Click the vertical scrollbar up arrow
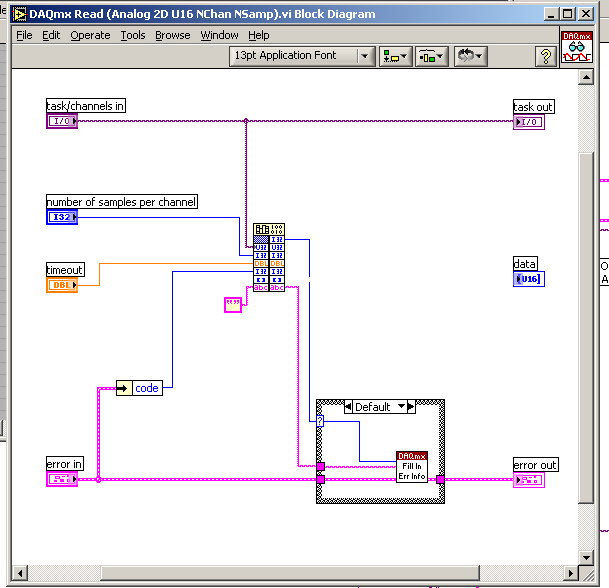Screen dimensions: 609x588 tap(586, 77)
